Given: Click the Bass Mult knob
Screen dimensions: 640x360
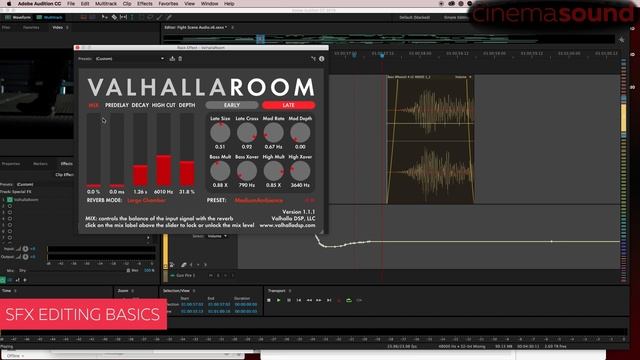Looking at the screenshot, I should click(x=220, y=171).
